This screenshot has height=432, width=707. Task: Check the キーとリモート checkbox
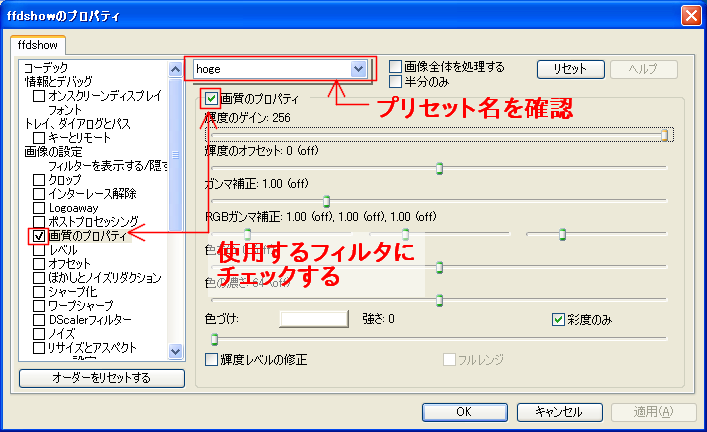coord(39,138)
